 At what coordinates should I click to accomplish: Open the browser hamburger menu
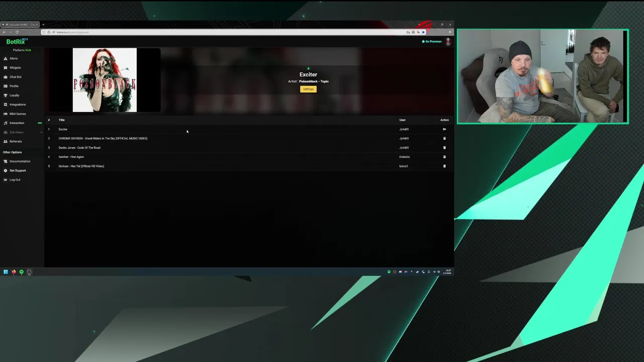[450, 32]
